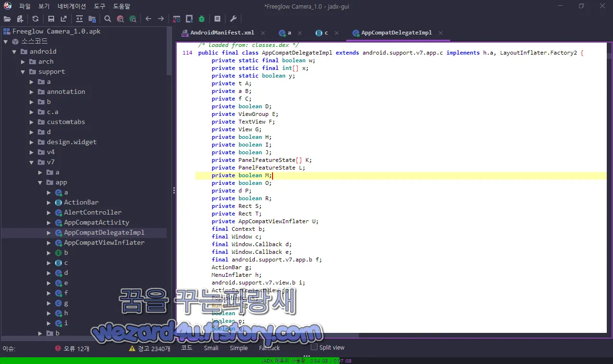
Task: Open Text search with magnifier icon
Action: pos(108,19)
